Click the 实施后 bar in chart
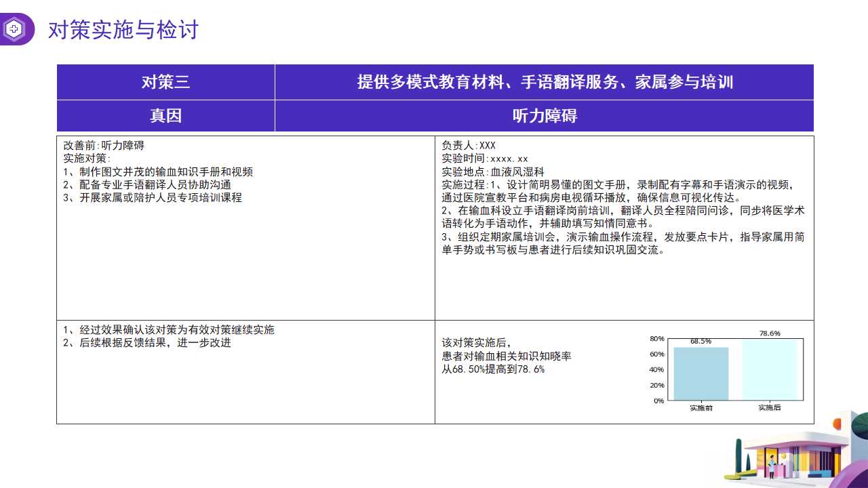Image resolution: width=868 pixels, height=488 pixels. tap(769, 370)
